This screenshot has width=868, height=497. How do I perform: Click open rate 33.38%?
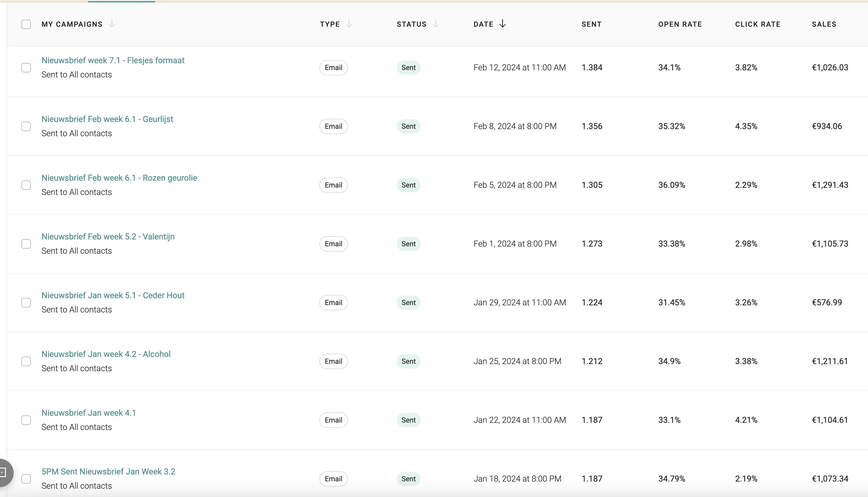point(672,244)
